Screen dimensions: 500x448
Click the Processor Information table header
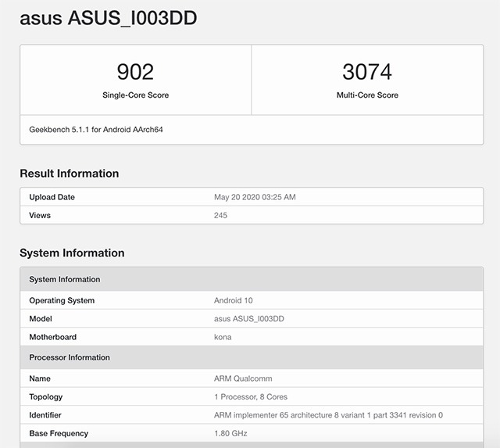click(70, 357)
